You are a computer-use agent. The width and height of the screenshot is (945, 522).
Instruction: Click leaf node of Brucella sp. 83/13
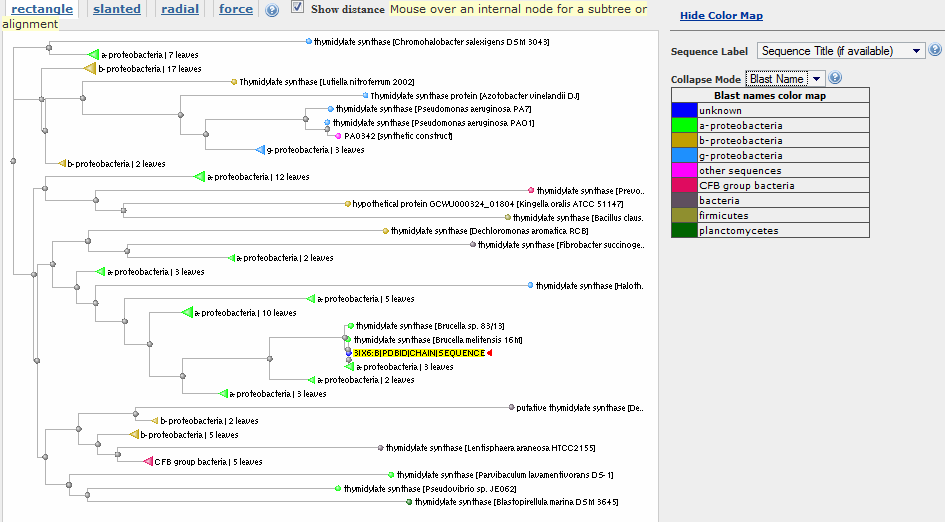(x=350, y=325)
